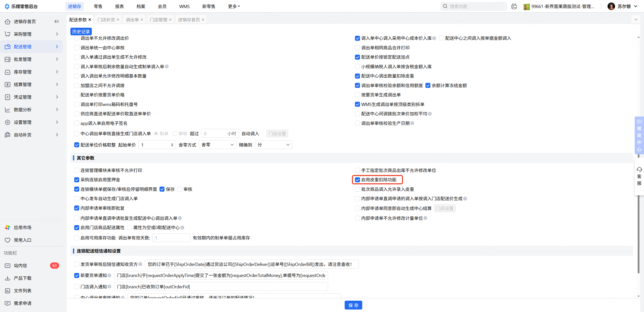Open the 报表 top menu
644x312 pixels.
(119, 6)
